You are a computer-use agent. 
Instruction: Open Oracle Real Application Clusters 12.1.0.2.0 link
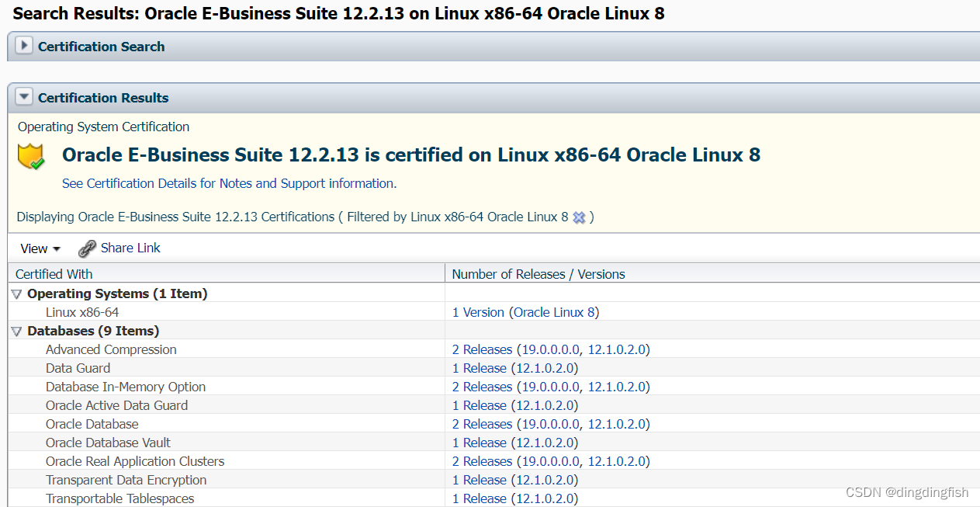617,461
